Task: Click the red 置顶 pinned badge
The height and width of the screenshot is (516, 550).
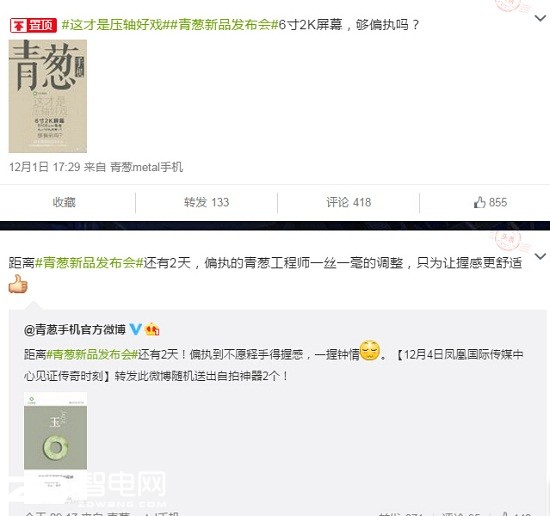Action: [x=33, y=25]
